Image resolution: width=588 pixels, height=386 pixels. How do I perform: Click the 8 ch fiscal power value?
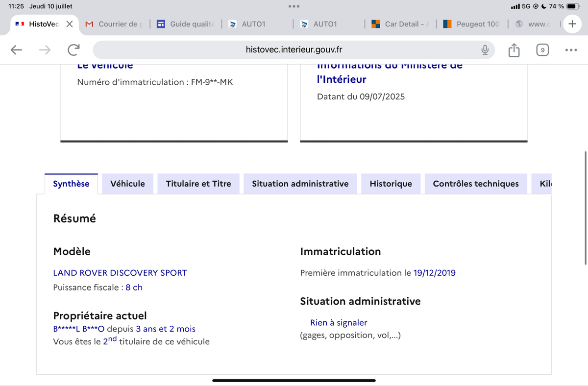[134, 288]
